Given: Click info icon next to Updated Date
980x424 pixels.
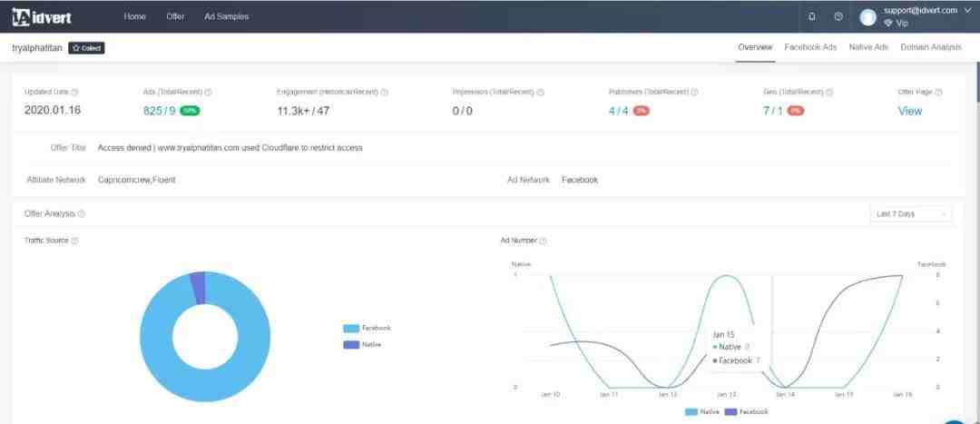Looking at the screenshot, I should tap(74, 92).
